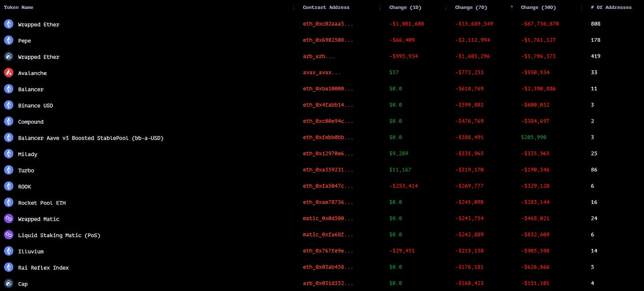Select the Pepe token name

pyautogui.click(x=24, y=41)
